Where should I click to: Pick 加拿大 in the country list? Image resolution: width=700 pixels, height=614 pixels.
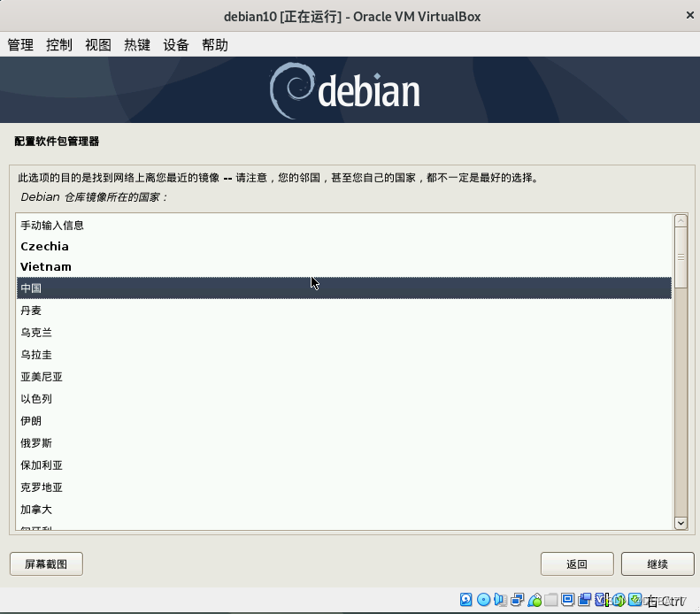344,510
